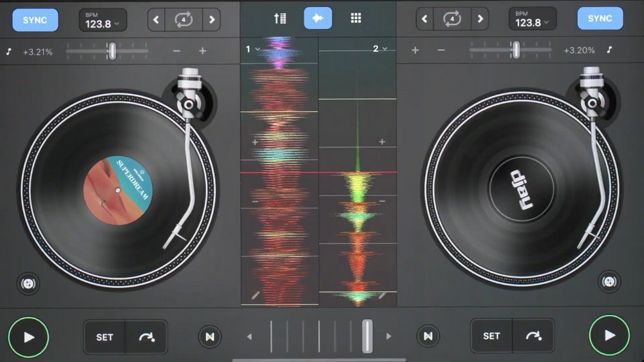644x362 pixels.
Task: Jump to the cue point on right deck
Action: (533, 336)
